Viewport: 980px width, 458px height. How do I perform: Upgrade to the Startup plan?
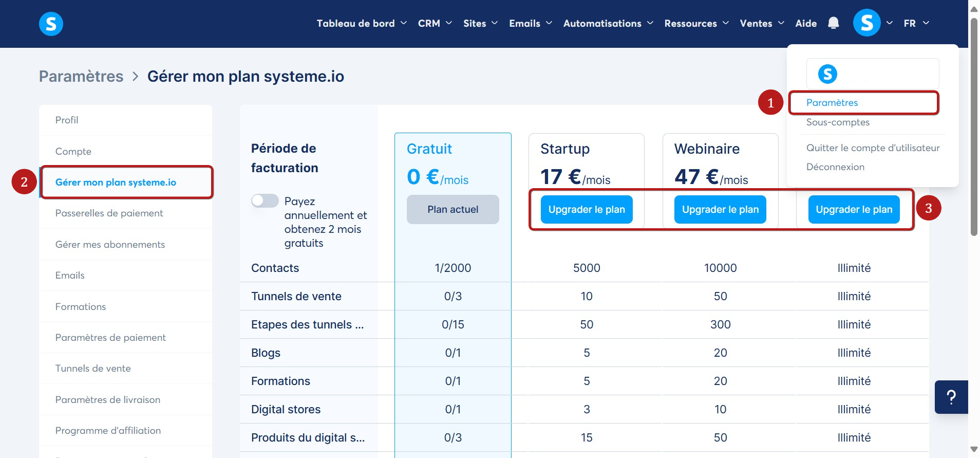pyautogui.click(x=587, y=209)
